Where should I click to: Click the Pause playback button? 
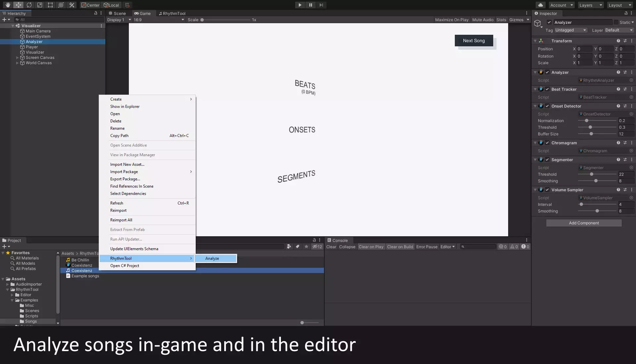310,5
